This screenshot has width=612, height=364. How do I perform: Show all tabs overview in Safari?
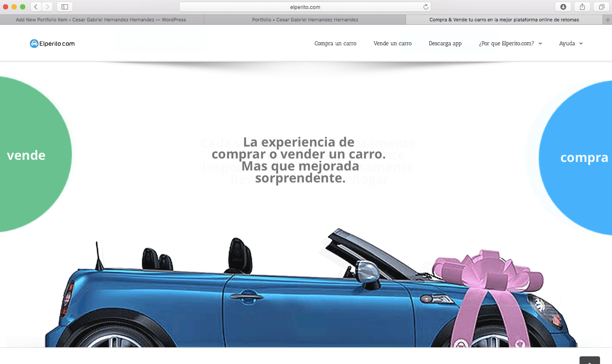click(x=601, y=7)
